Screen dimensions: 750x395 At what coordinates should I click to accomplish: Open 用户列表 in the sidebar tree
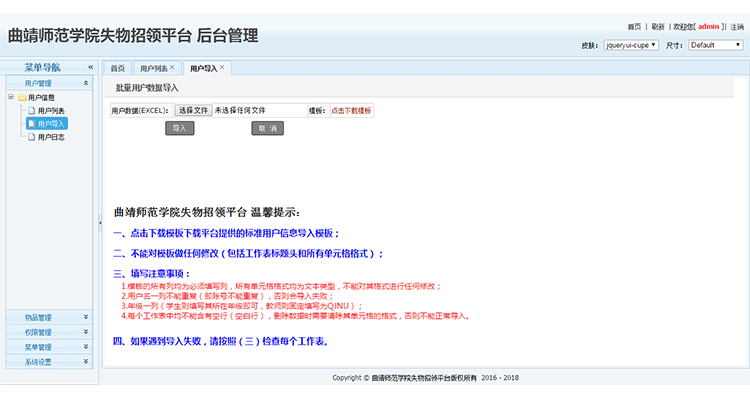(x=51, y=110)
